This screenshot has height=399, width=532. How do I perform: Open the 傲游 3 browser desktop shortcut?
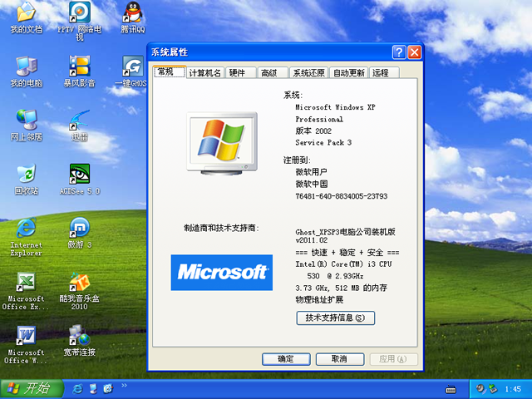click(x=80, y=233)
